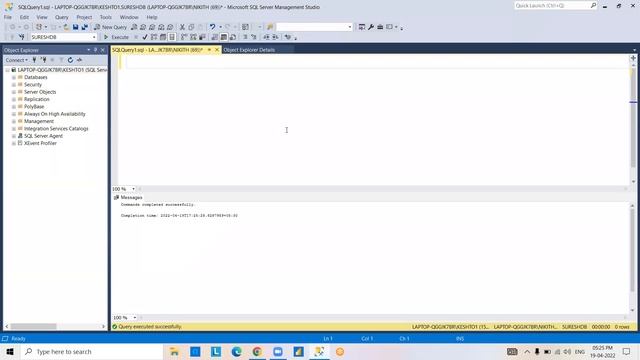Click the wrench icon in the toolbar
This screenshot has height=360, width=640.
click(x=371, y=27)
